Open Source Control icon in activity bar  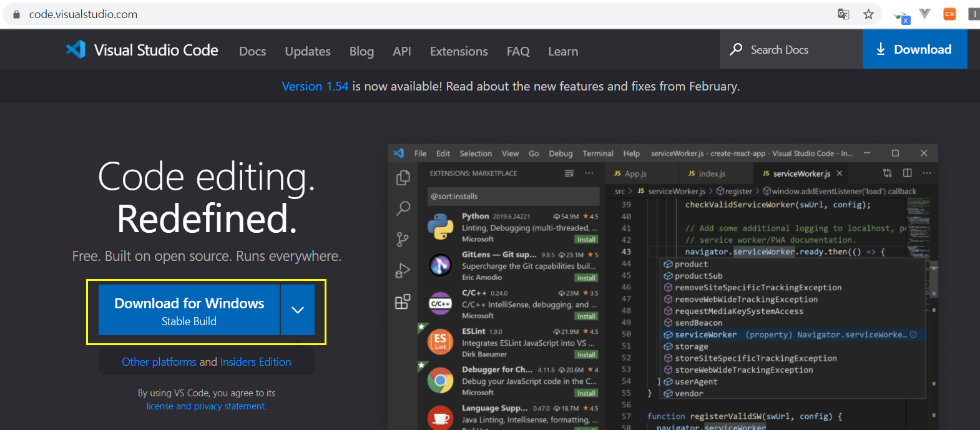[x=403, y=239]
